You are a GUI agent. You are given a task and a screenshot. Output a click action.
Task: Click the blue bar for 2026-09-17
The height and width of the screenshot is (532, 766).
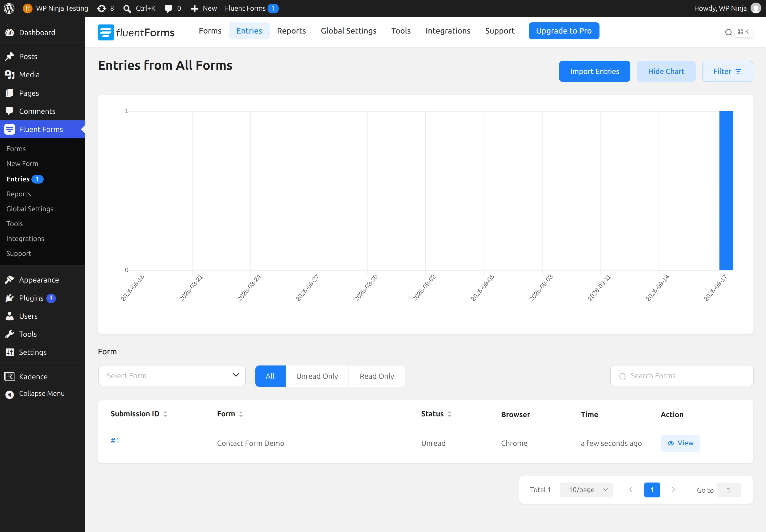pos(726,191)
